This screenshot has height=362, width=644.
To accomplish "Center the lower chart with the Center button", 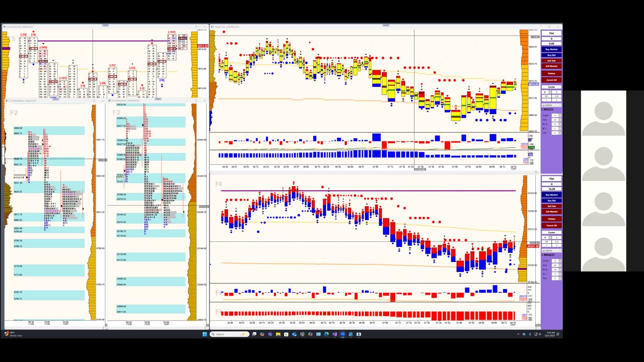I will click(x=551, y=232).
